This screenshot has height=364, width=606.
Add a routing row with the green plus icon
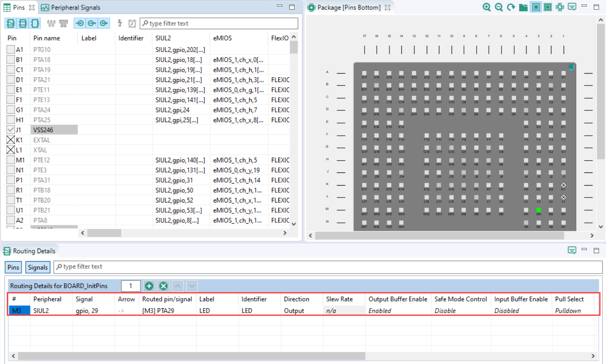[149, 286]
